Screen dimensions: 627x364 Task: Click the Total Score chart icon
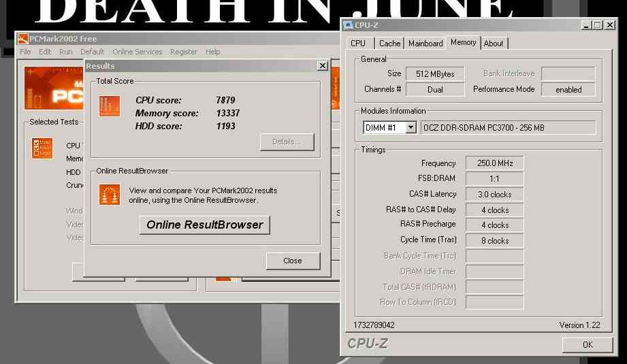click(x=110, y=106)
